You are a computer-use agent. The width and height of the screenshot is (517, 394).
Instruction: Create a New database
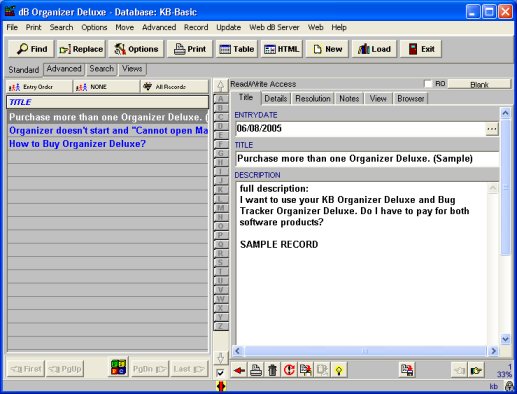coord(327,49)
